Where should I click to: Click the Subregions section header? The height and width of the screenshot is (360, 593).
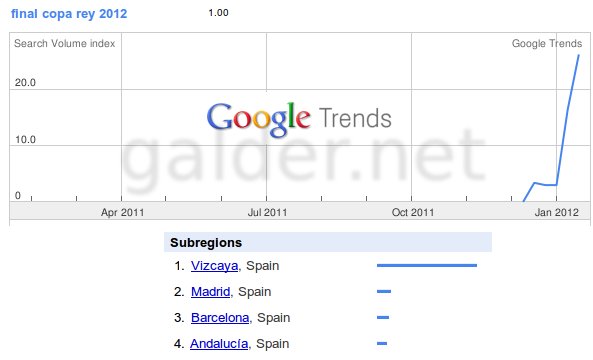pyautogui.click(x=328, y=242)
